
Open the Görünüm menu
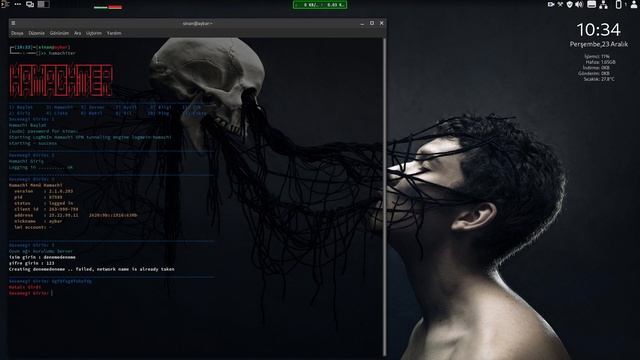(59, 33)
